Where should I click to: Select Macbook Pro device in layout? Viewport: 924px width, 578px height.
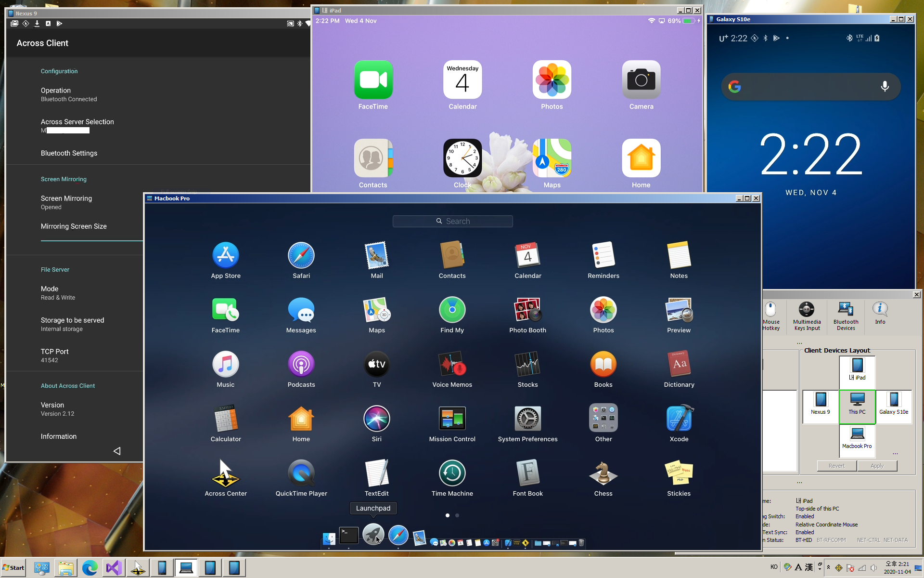pos(857,438)
